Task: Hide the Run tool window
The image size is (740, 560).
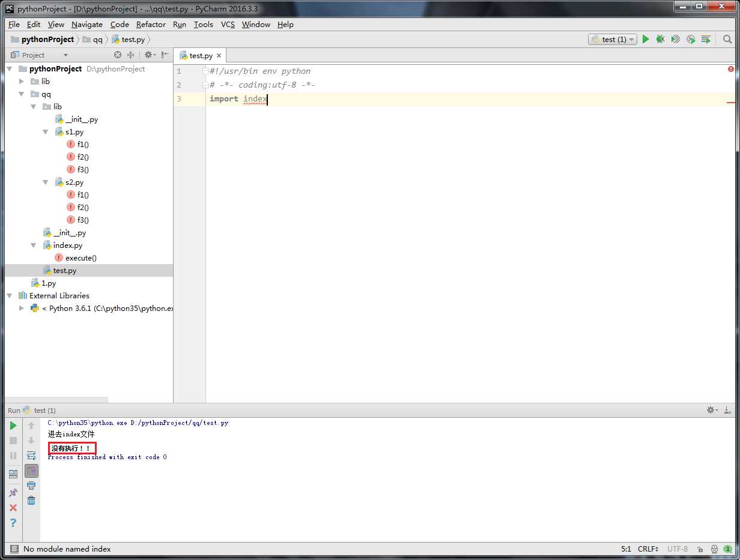Action: coord(728,410)
